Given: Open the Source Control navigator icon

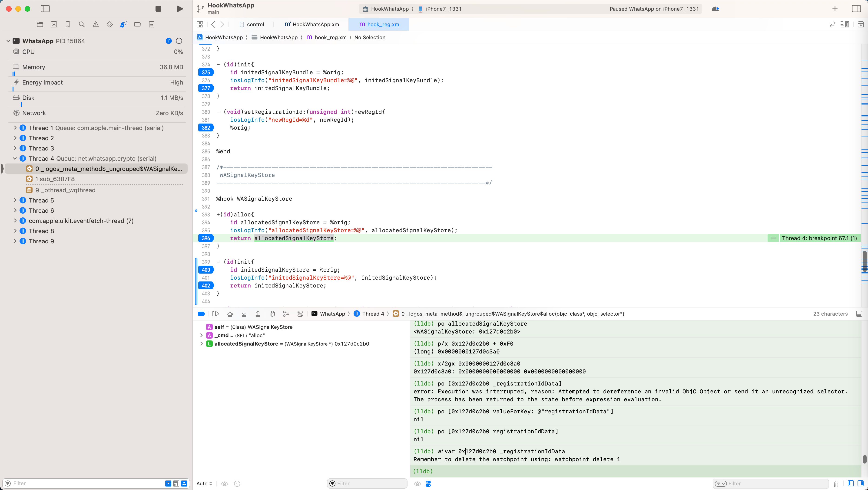Looking at the screenshot, I should (x=54, y=24).
